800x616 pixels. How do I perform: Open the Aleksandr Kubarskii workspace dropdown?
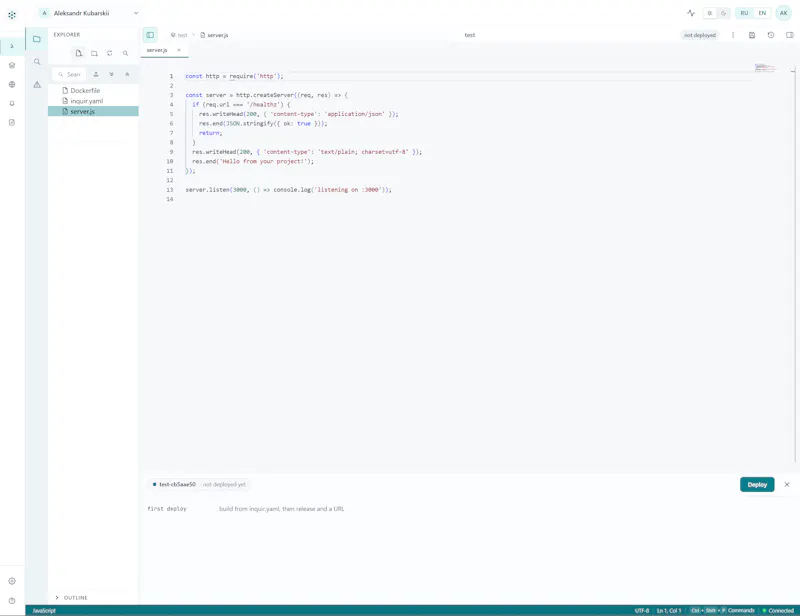89,13
